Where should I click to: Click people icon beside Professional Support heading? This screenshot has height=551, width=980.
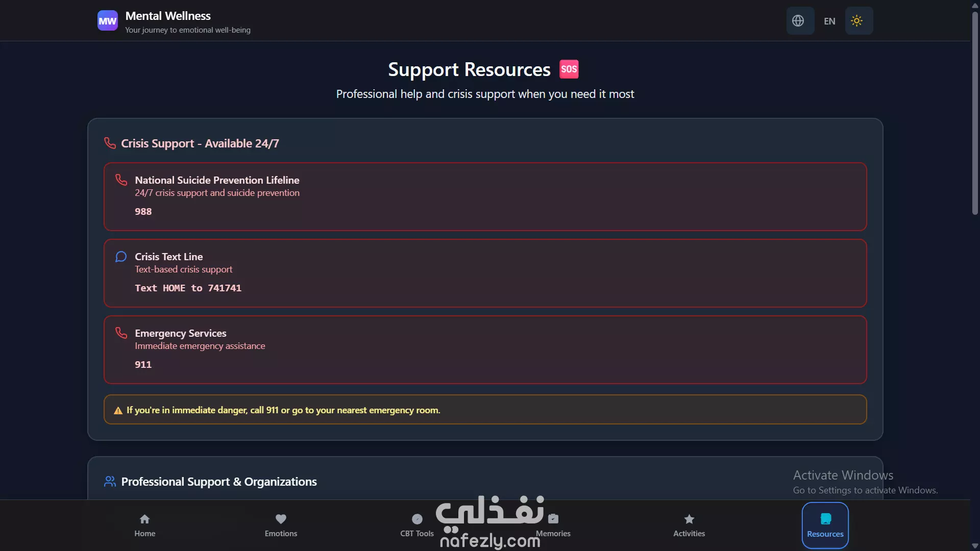110,481
